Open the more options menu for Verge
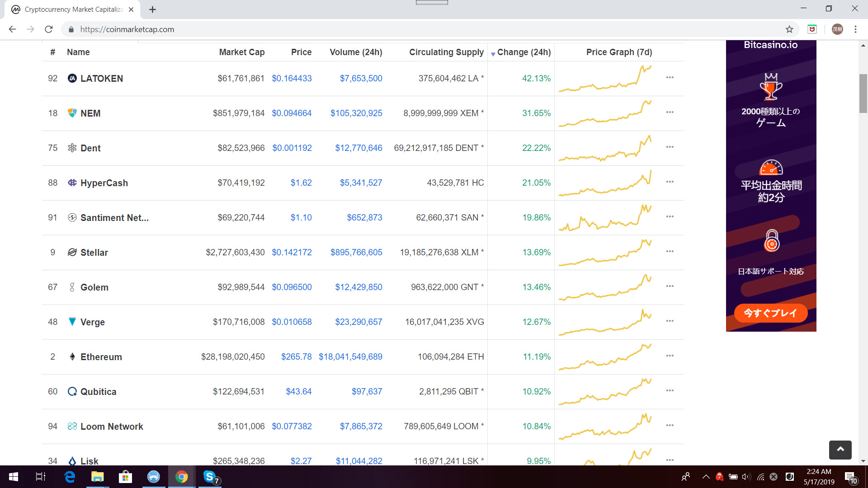 [670, 321]
